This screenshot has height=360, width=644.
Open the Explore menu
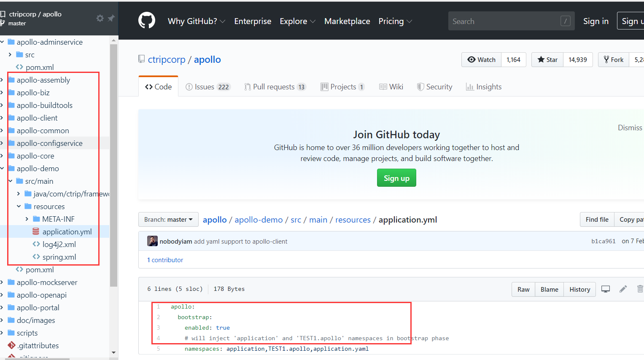[x=297, y=21]
